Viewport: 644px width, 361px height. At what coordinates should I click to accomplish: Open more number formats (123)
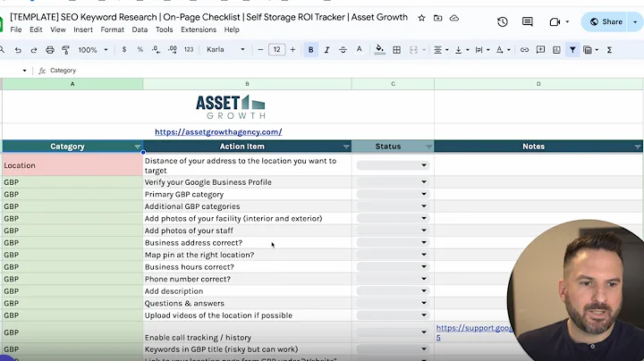coord(189,50)
